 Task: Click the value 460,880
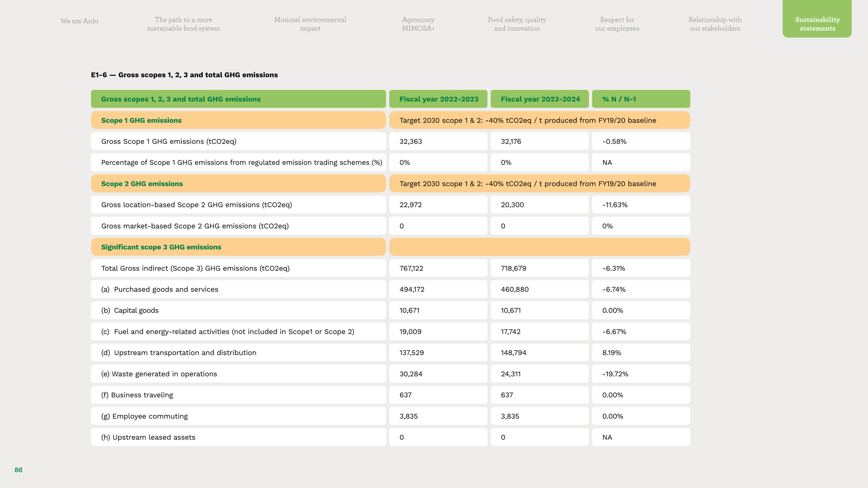515,289
